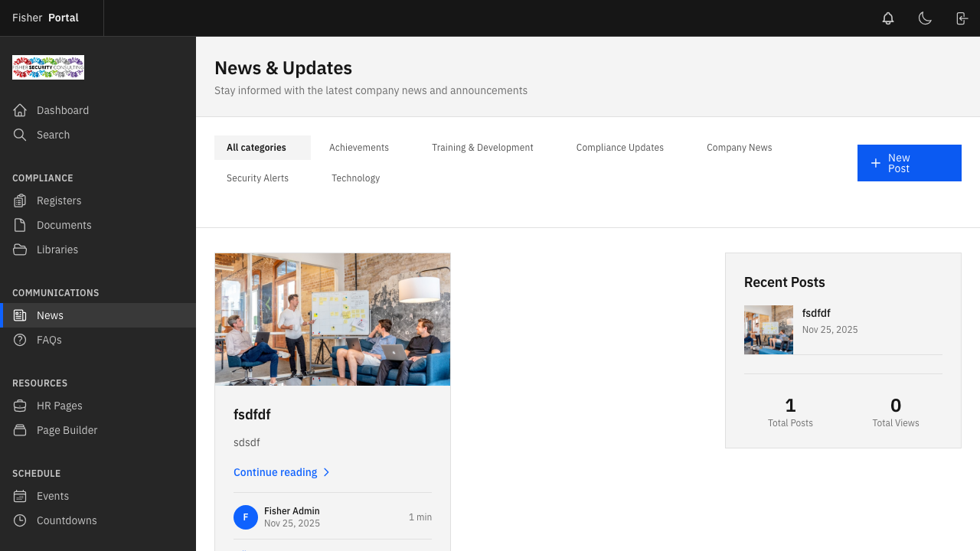980x551 pixels.
Task: Create a post with the New Post button
Action: pos(909,162)
